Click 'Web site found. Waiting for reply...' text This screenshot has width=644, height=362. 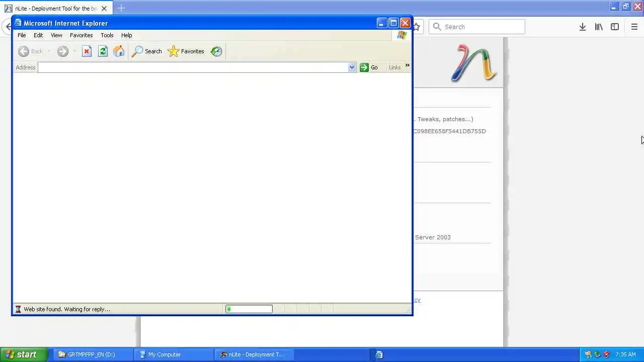click(67, 309)
